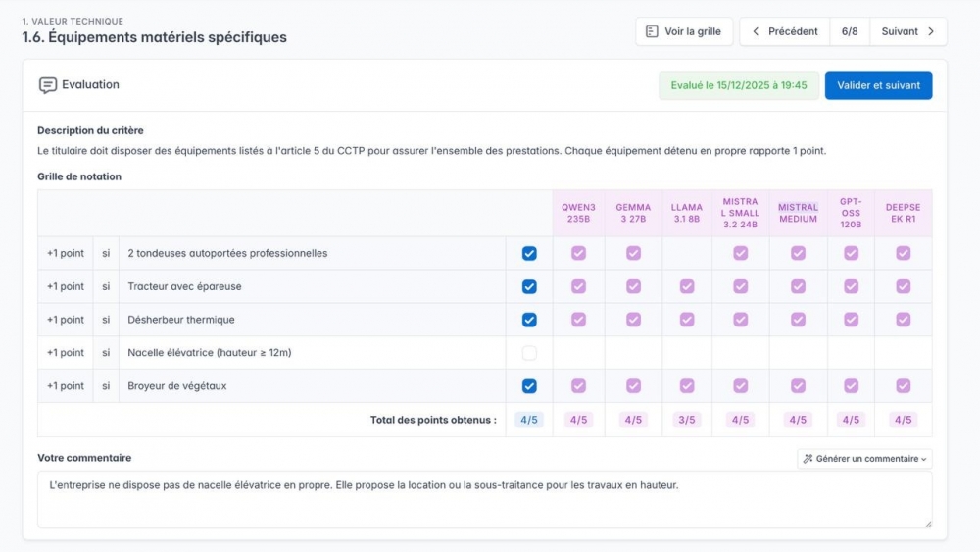Click the Evalué le 15/12/2025 status badge
This screenshot has height=552, width=980.
[739, 85]
